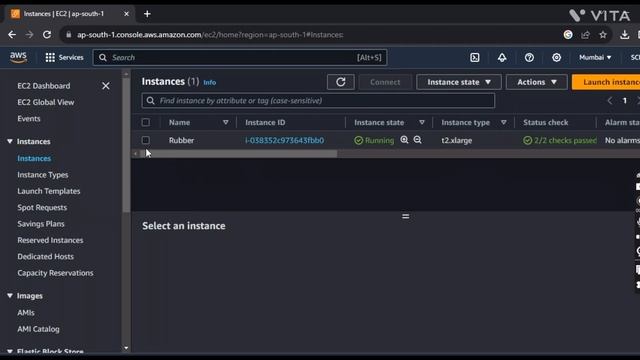Open the Services grid menu

pyautogui.click(x=64, y=58)
